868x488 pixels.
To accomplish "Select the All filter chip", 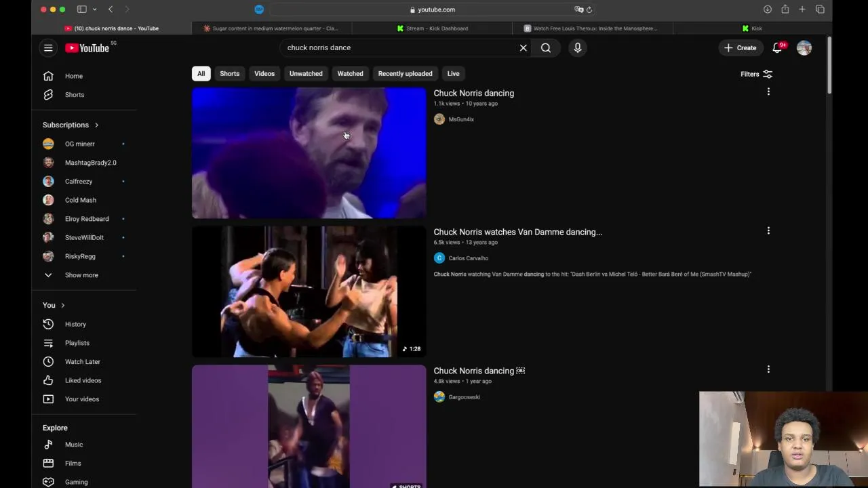I will (x=201, y=73).
